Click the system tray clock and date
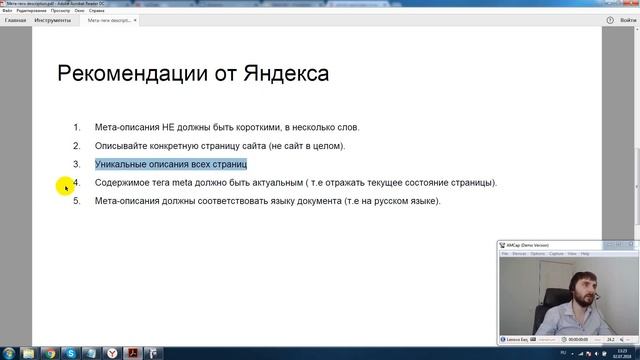The image size is (640, 360). coord(622,353)
